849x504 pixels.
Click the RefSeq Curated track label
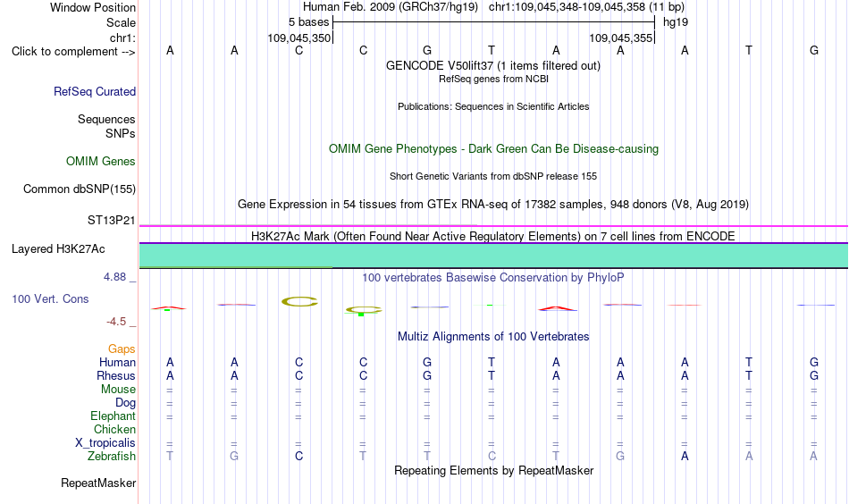coord(94,91)
